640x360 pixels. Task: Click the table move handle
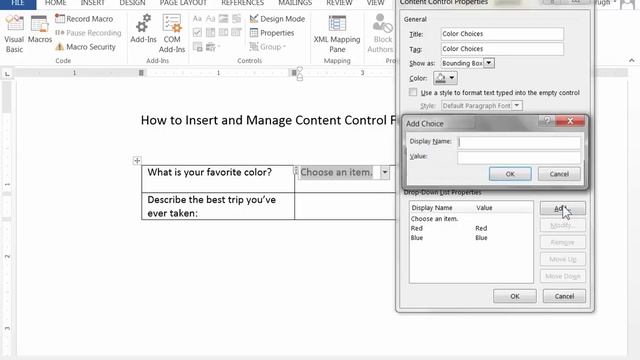[x=137, y=160]
